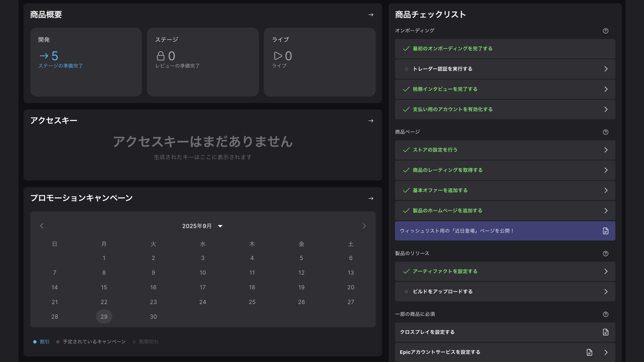Click document icon on Epicアカウントサービス row

tap(589, 352)
